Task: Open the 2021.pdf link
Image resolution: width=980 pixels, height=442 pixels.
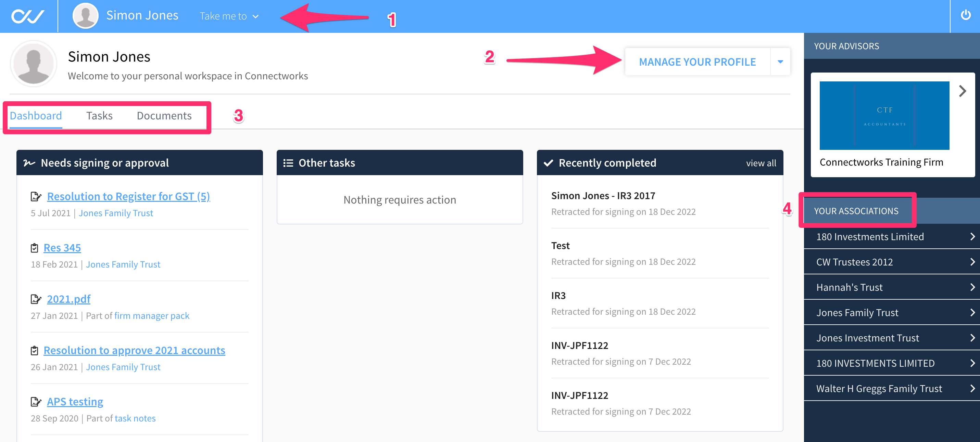Action: coord(68,299)
